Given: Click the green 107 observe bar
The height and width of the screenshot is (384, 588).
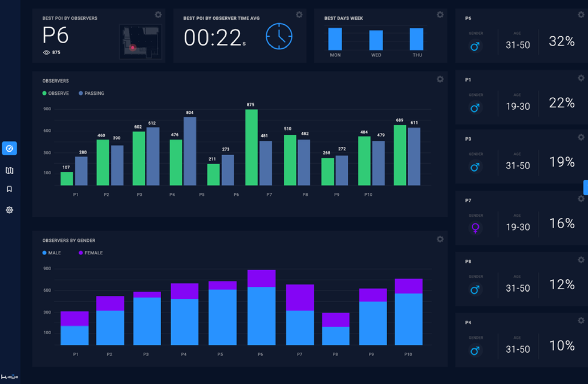Looking at the screenshot, I should pyautogui.click(x=67, y=179).
